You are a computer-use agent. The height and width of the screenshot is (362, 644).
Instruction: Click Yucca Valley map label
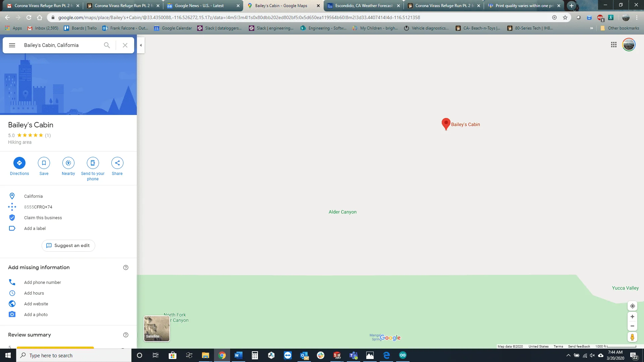coord(625,288)
